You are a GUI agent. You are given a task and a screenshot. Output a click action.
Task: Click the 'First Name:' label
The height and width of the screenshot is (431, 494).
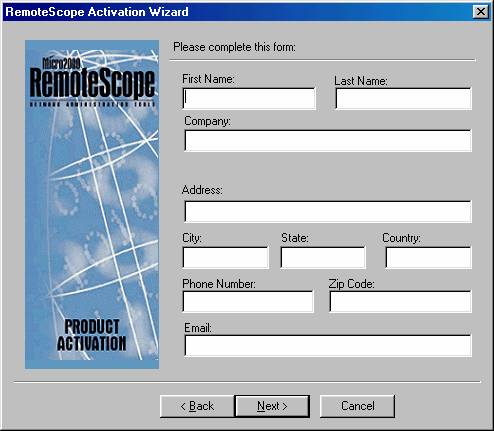pyautogui.click(x=208, y=79)
